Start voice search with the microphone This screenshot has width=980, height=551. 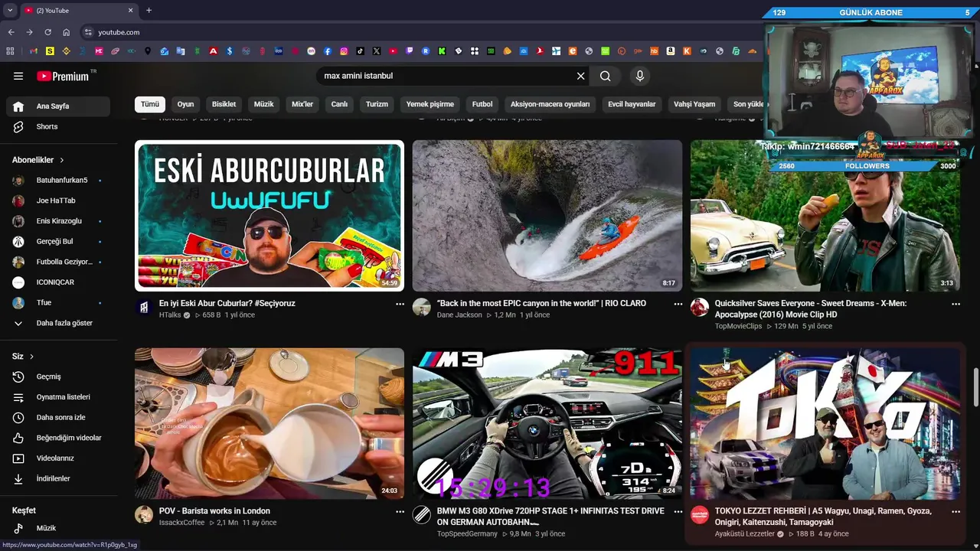click(640, 76)
